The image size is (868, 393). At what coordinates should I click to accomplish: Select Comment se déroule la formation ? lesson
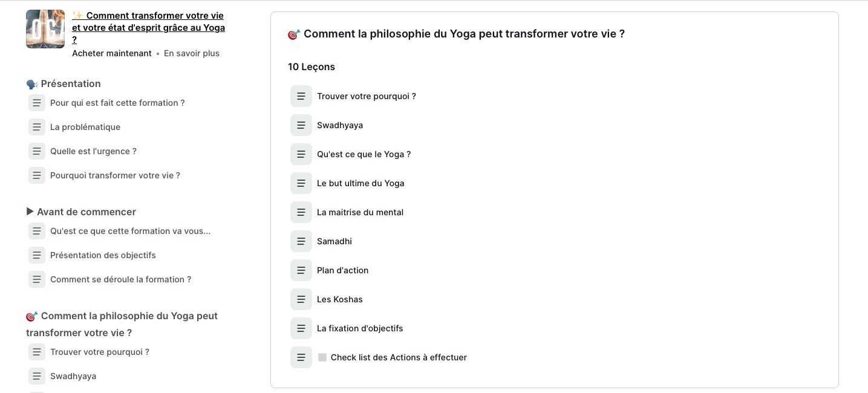tap(120, 279)
